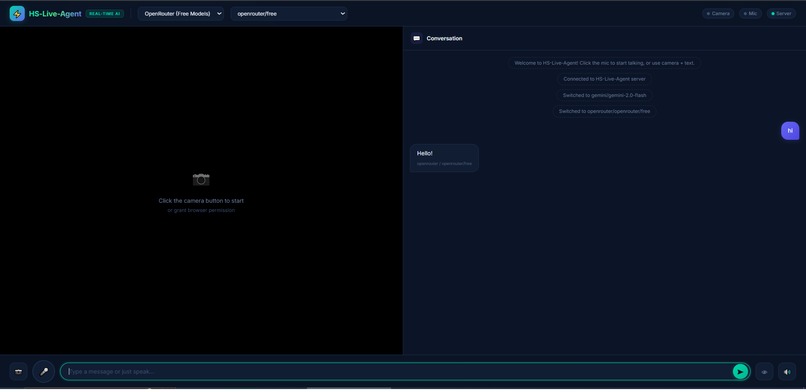Click the Server status pill
Screen dimensions: 806x392
point(781,14)
